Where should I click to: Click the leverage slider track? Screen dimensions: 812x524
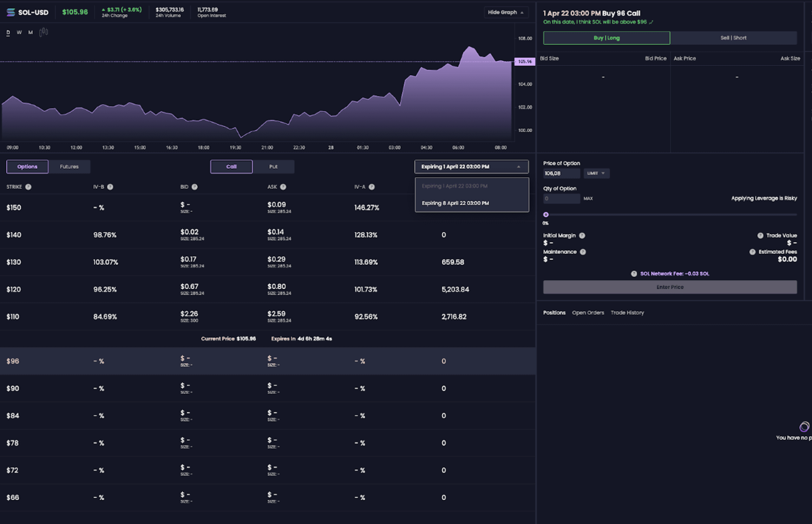pos(670,215)
